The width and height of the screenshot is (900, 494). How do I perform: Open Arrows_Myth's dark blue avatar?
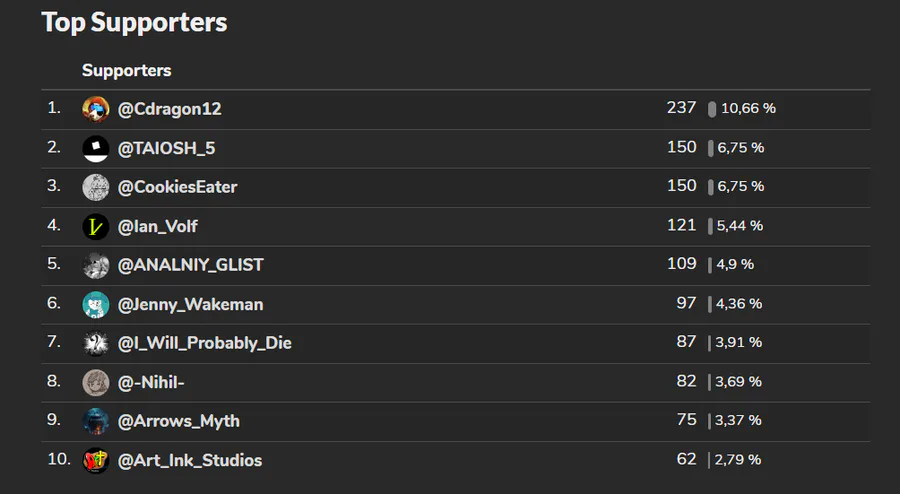point(95,421)
